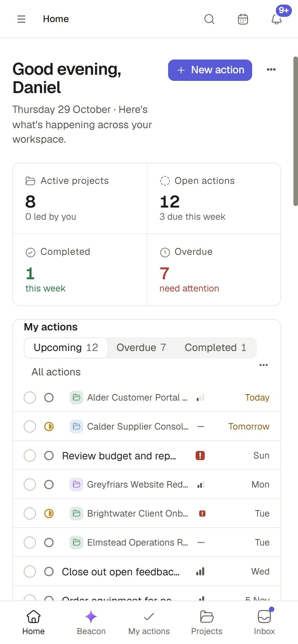
Task: Open Alder Customer Portal action title
Action: tap(137, 398)
